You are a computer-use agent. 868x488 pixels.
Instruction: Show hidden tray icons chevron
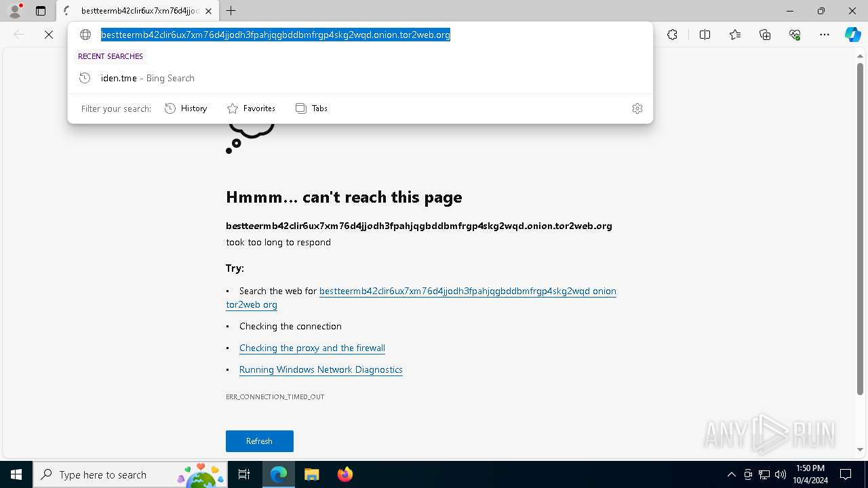[x=731, y=474]
